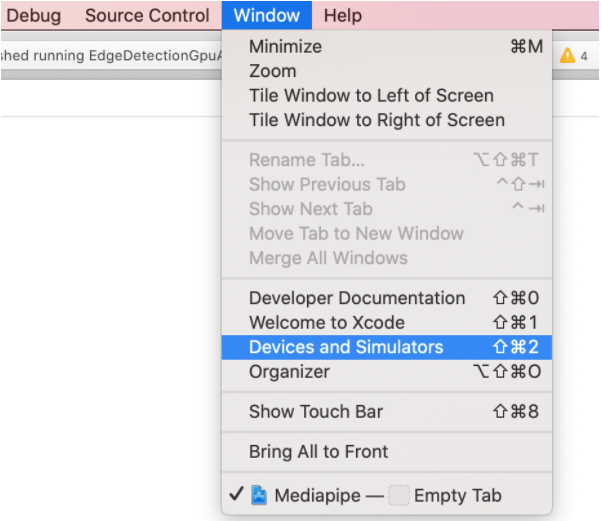Choose Tile Window to Right of Screen
601x521 pixels.
(377, 120)
